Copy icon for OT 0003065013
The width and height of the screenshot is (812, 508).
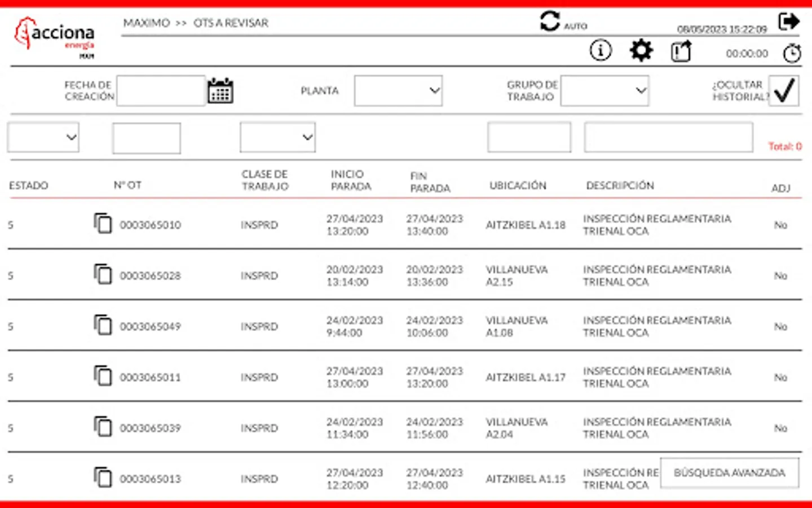[x=103, y=478]
